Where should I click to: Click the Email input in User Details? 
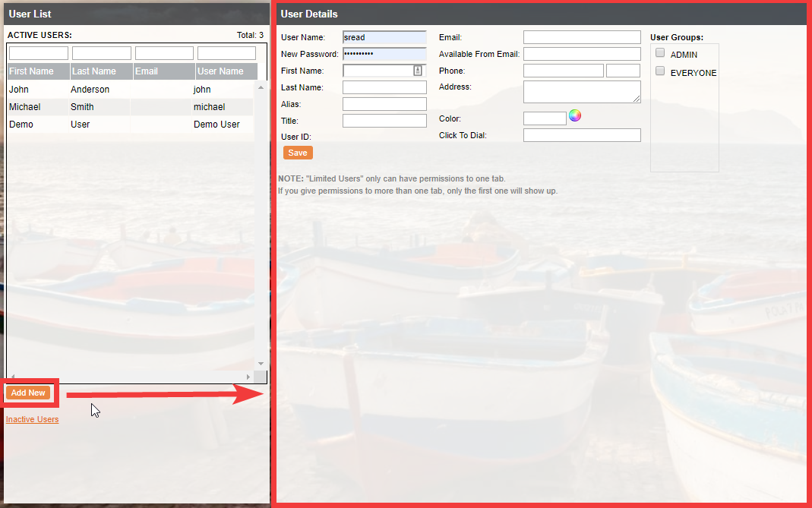(x=582, y=37)
